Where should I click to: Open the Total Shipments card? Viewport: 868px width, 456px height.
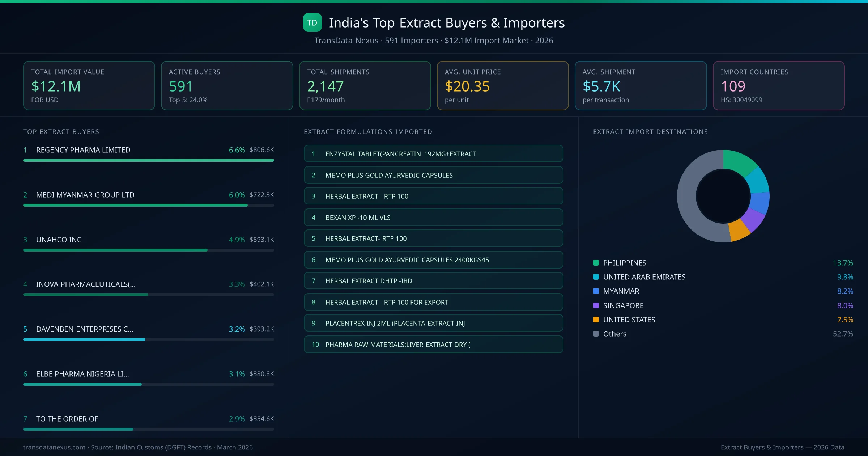[365, 85]
